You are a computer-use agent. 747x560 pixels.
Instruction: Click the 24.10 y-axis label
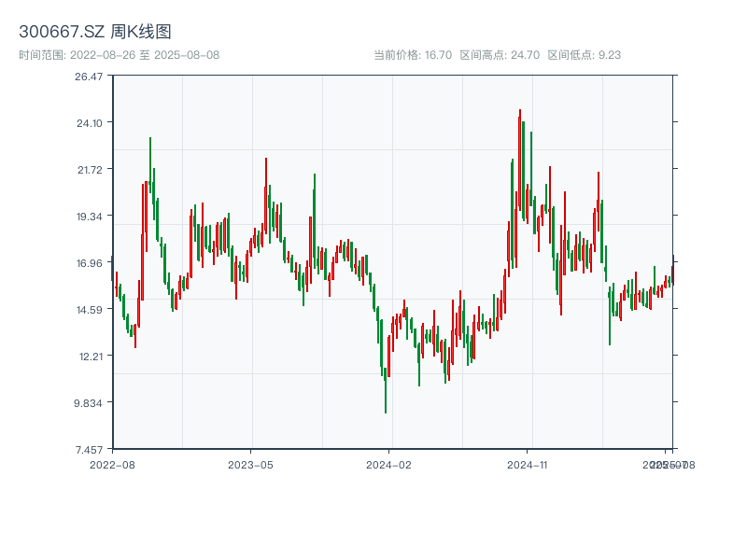coord(90,123)
